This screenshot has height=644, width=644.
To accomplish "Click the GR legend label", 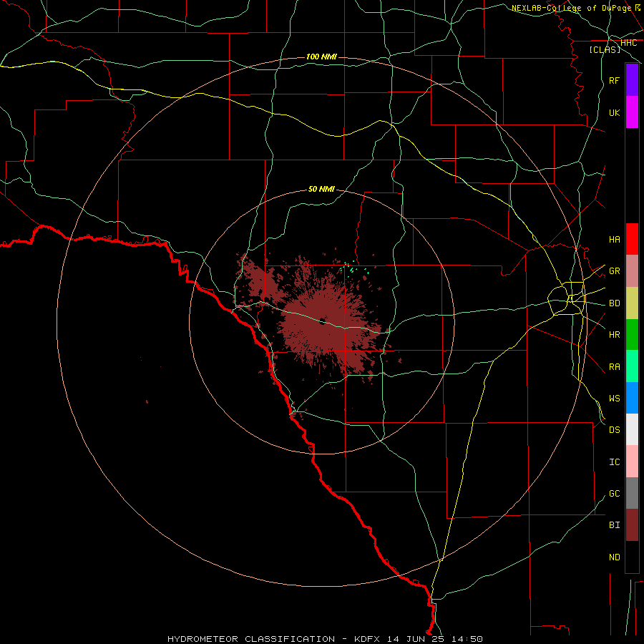I will click(614, 271).
